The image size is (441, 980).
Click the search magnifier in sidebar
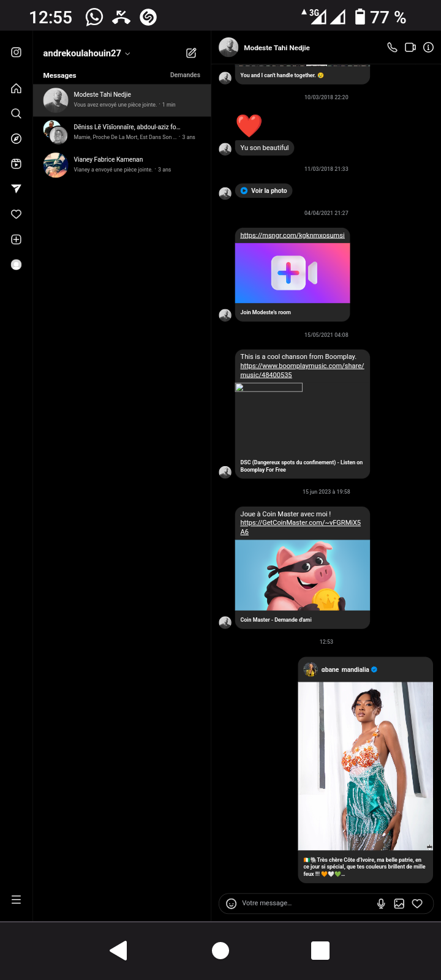point(17,113)
